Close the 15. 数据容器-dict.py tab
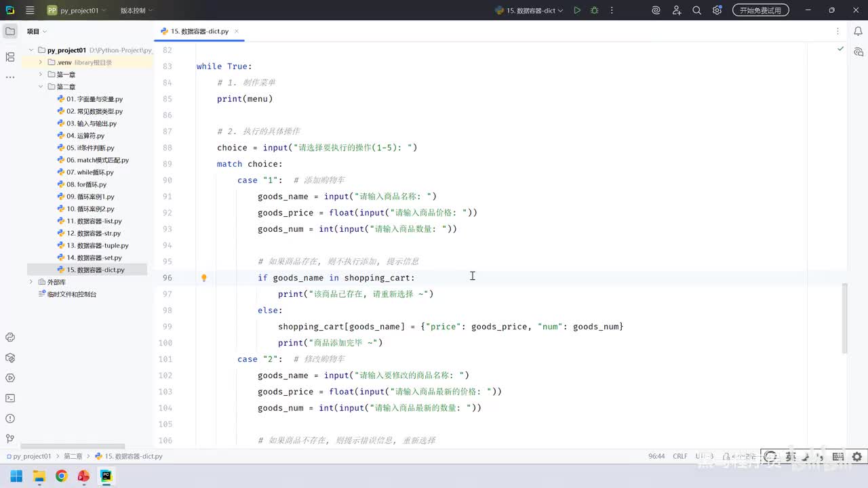 [236, 31]
